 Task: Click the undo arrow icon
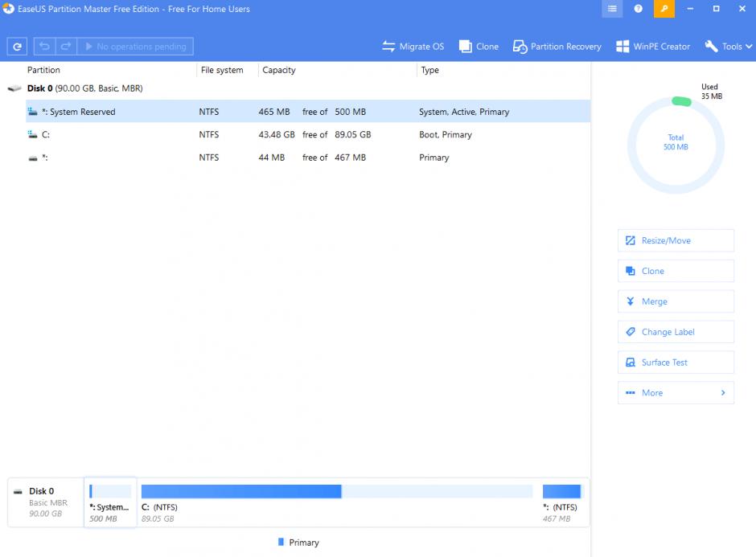point(44,47)
